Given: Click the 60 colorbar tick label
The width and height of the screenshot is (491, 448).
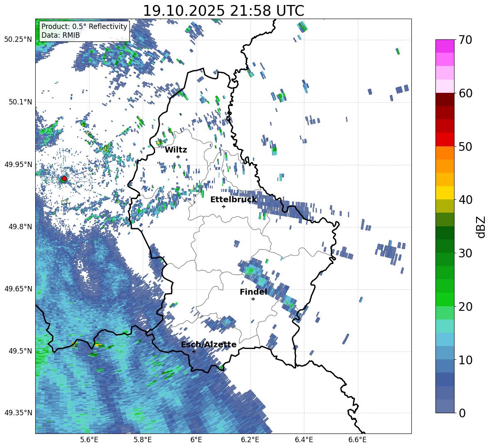Looking at the screenshot, I should (465, 93).
